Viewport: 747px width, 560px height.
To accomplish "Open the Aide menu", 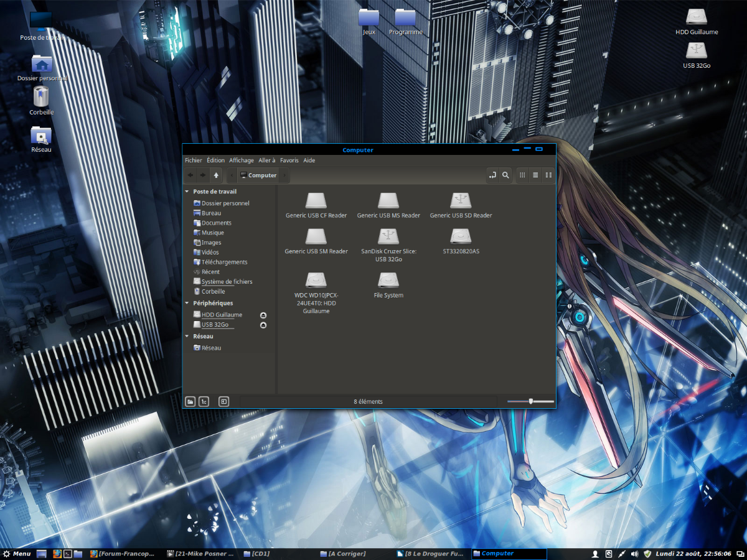I will [x=309, y=161].
